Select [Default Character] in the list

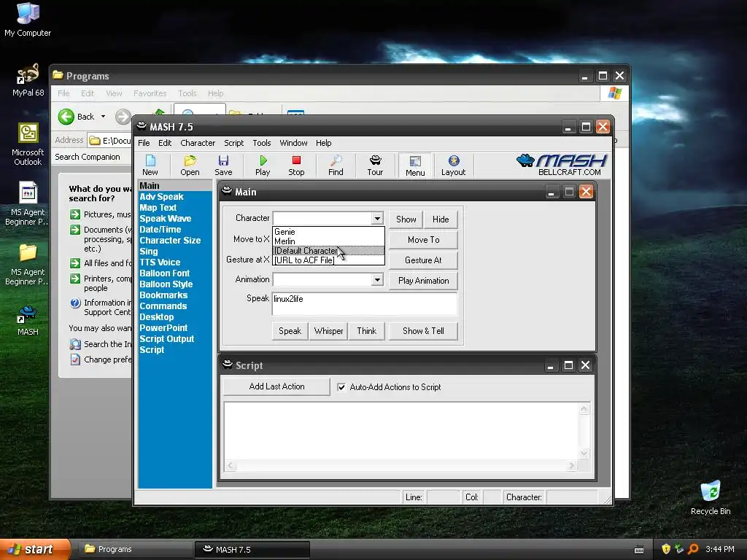[328, 251]
